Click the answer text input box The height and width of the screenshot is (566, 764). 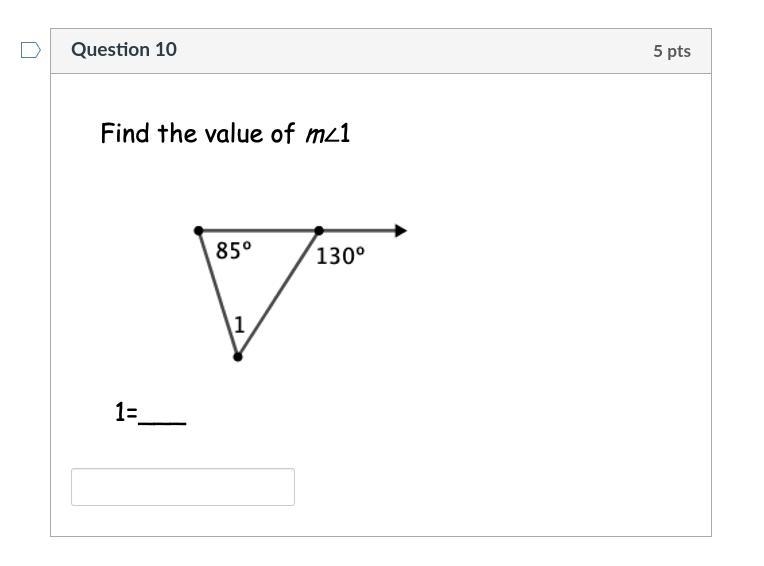183,487
